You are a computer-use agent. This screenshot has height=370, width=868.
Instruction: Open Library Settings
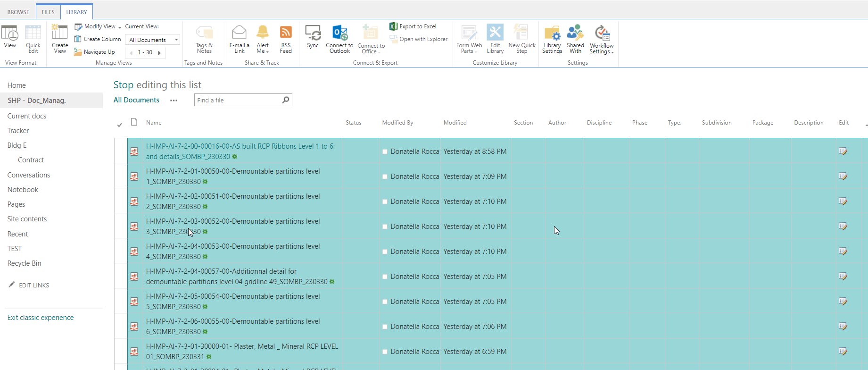[552, 34]
